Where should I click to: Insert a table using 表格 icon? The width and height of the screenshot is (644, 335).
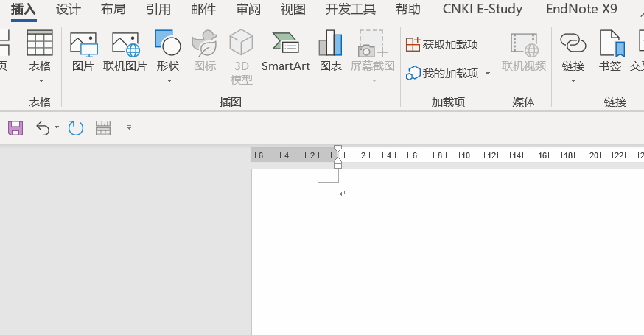(x=40, y=43)
